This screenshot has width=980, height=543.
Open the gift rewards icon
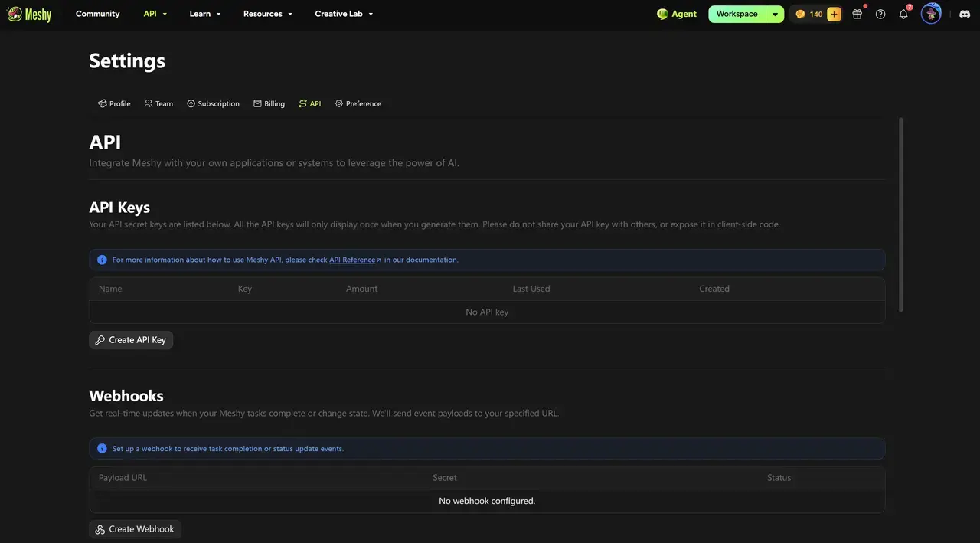click(857, 14)
